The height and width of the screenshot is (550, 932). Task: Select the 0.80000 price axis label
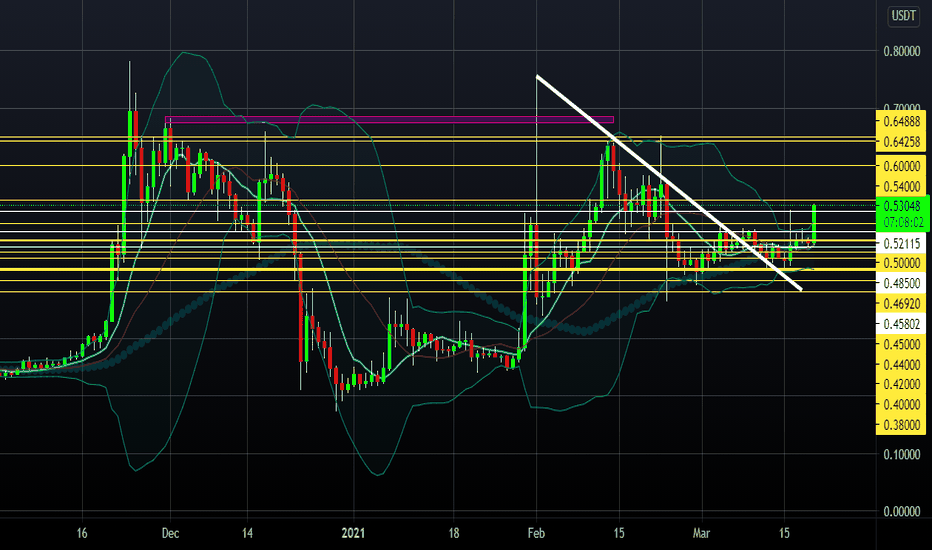(x=902, y=52)
